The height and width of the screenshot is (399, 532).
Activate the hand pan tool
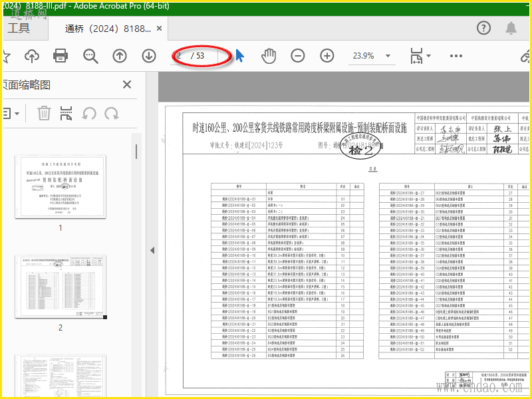[269, 56]
